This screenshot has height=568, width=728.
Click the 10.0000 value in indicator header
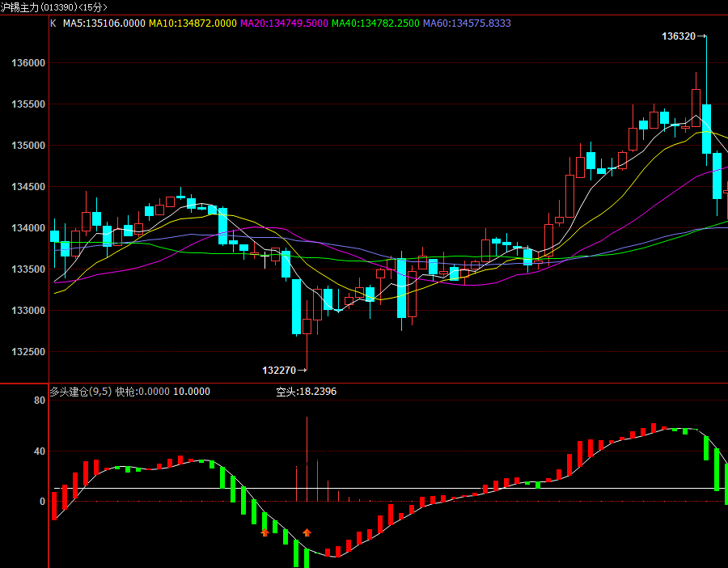(192, 392)
